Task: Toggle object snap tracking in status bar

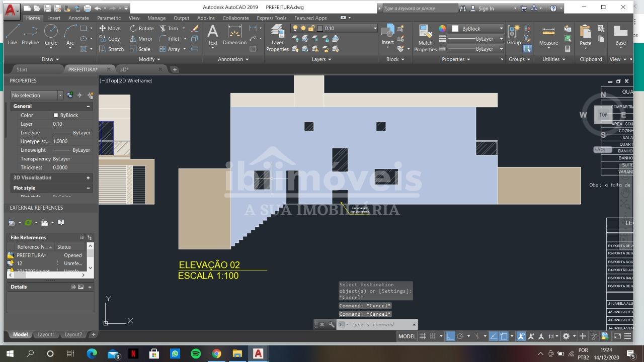Action: tap(494, 336)
